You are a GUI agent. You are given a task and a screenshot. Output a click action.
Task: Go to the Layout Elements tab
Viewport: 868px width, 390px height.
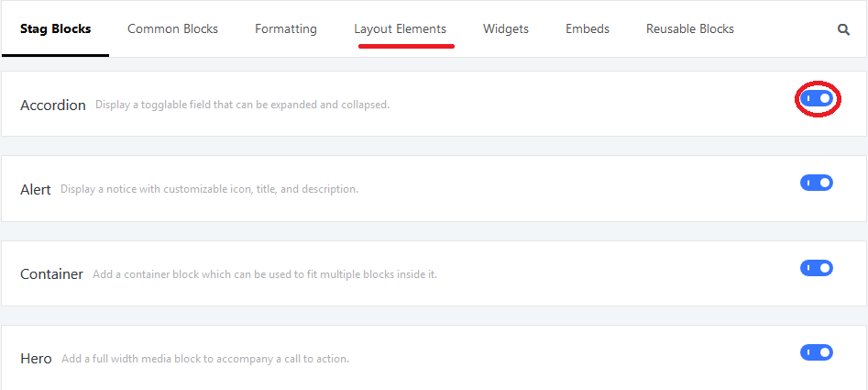401,28
